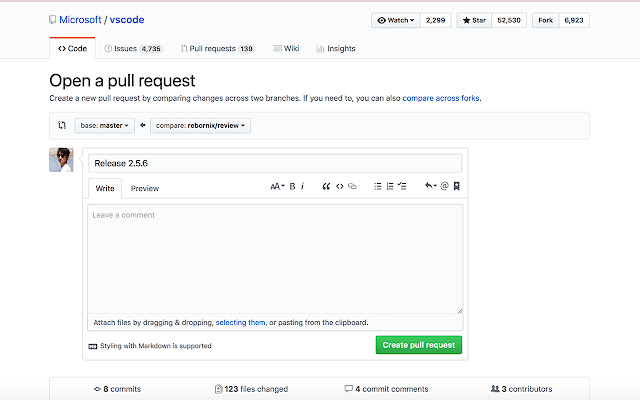Apply italic formatting in comment toolbar

coord(302,186)
